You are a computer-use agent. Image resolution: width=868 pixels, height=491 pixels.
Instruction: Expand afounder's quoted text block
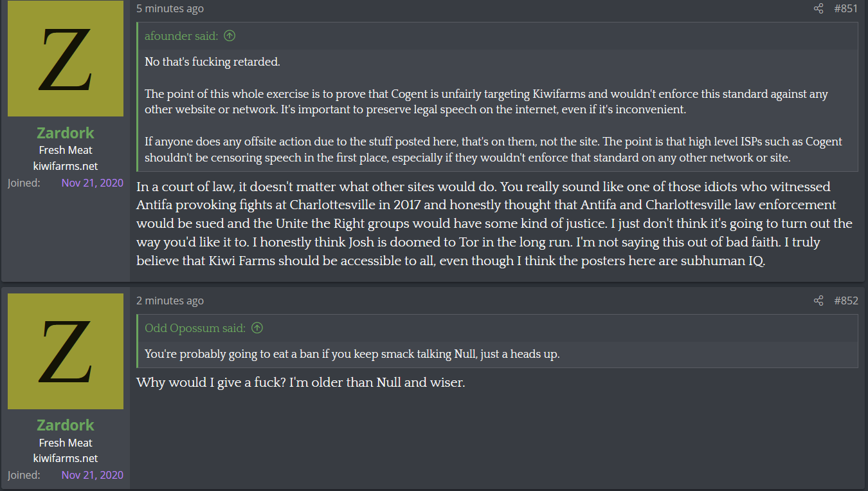point(498,110)
